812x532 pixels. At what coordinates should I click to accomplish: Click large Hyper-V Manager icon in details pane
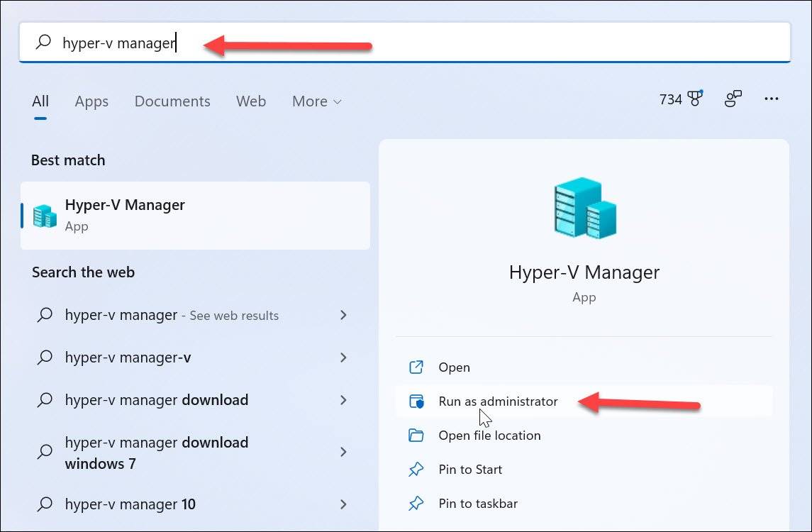584,209
